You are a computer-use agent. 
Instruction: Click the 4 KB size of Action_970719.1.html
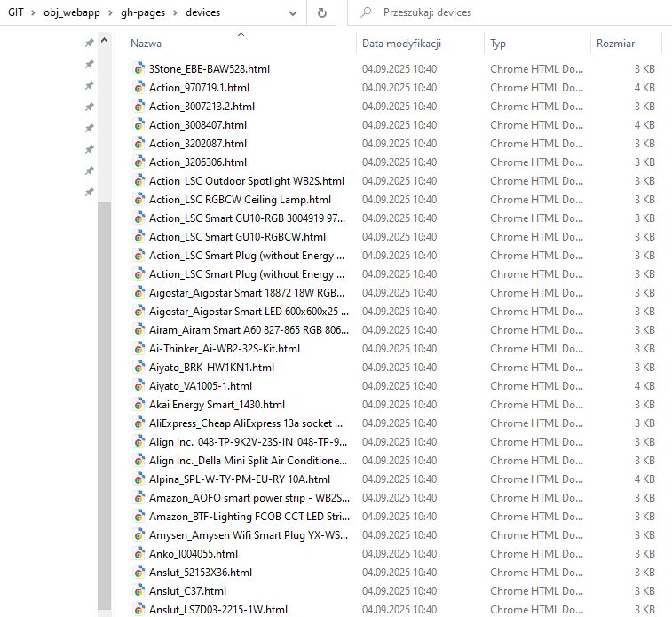click(644, 88)
